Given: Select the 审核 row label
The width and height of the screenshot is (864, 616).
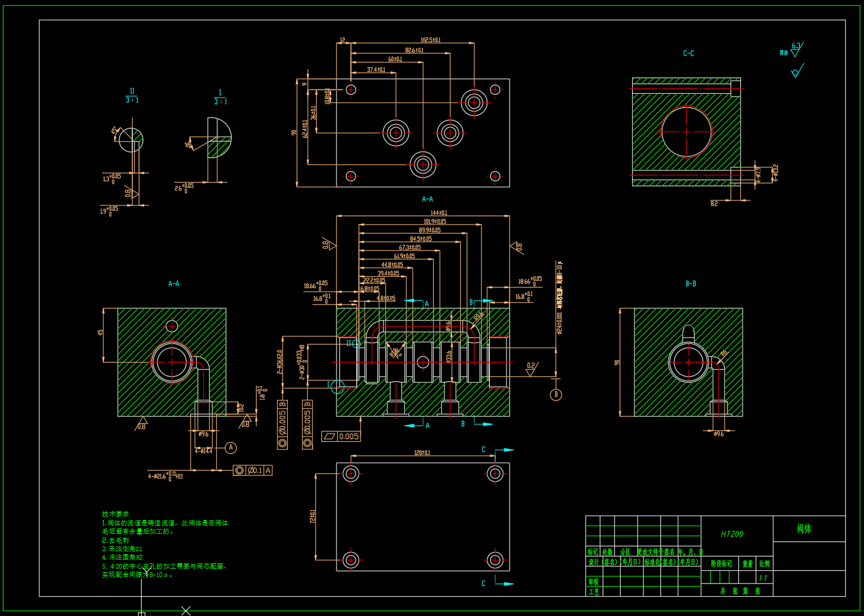Looking at the screenshot, I should pyautogui.click(x=593, y=582).
